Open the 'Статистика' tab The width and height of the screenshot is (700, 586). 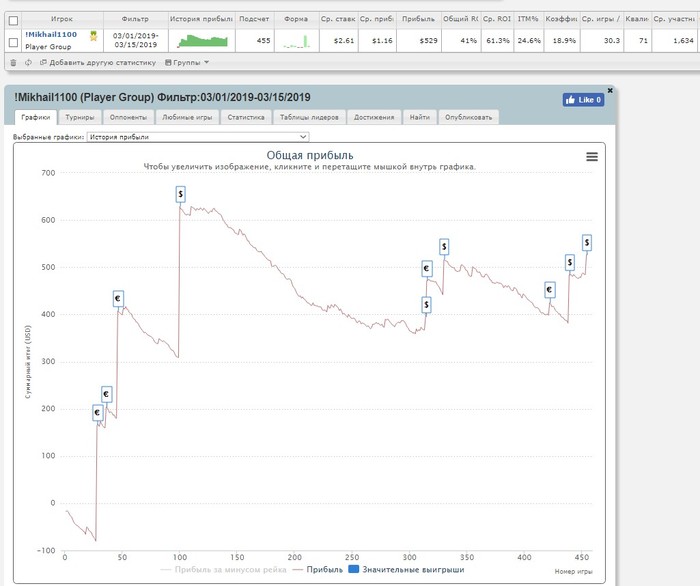(245, 117)
